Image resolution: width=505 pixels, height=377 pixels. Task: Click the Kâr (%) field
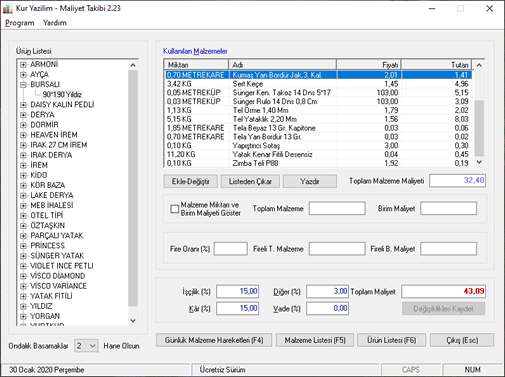pyautogui.click(x=238, y=308)
